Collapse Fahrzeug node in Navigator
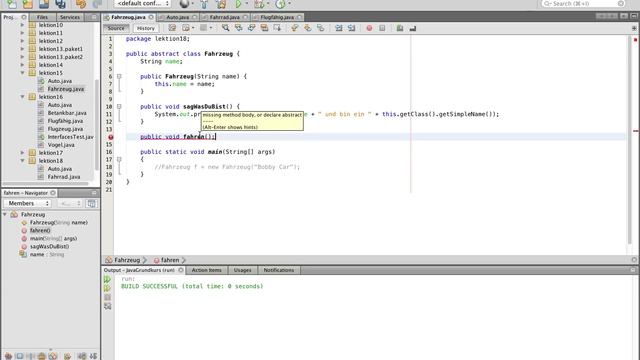The width and height of the screenshot is (640, 360). (x=5, y=214)
